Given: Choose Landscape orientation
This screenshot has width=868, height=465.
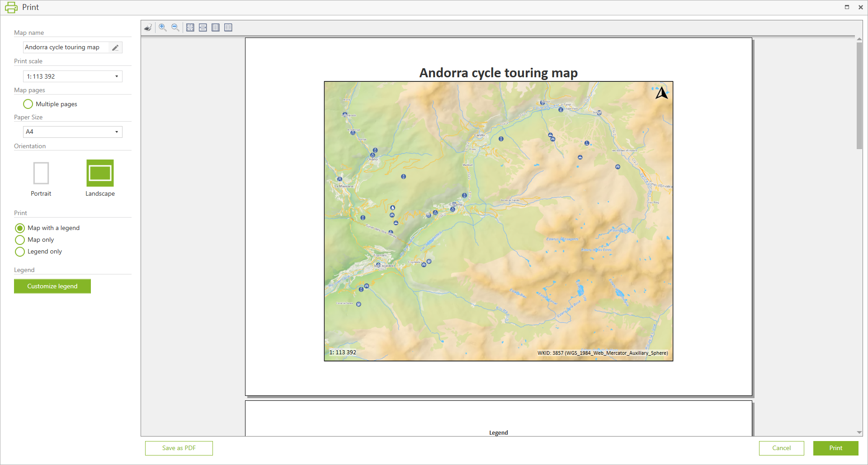Looking at the screenshot, I should coord(100,173).
